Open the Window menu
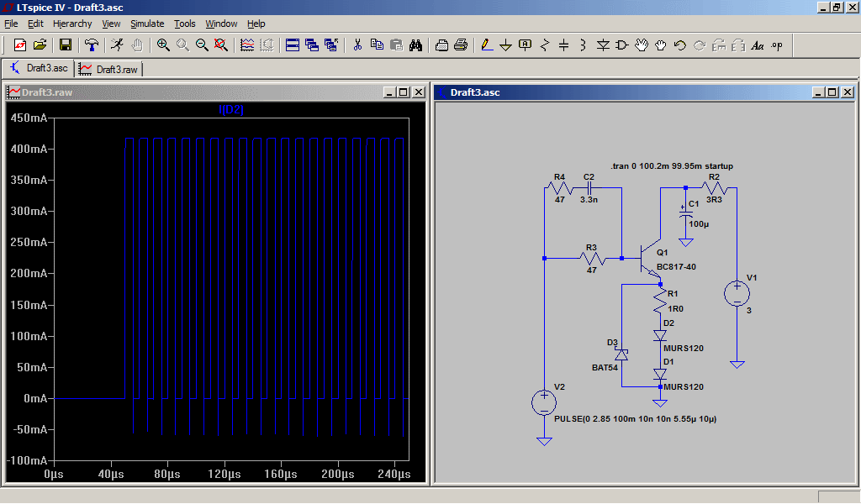Screen dimensions: 861x504 click(221, 24)
